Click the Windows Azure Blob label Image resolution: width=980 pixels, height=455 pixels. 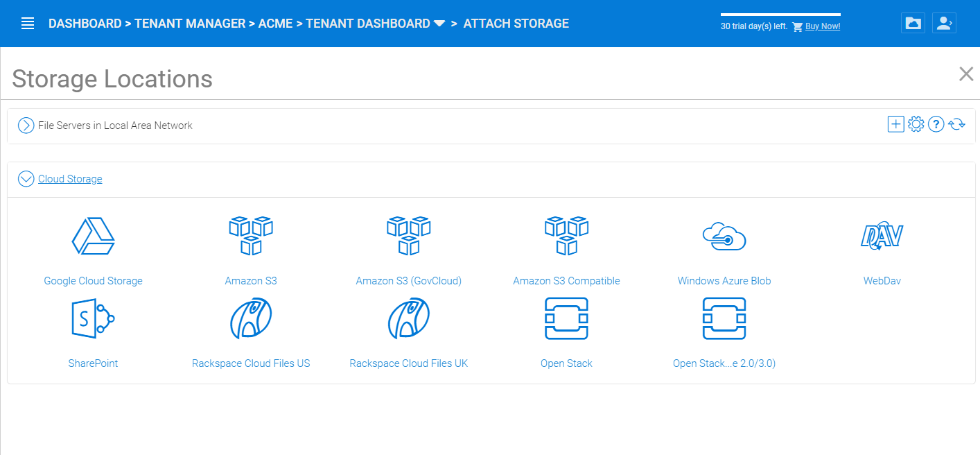[x=724, y=281]
